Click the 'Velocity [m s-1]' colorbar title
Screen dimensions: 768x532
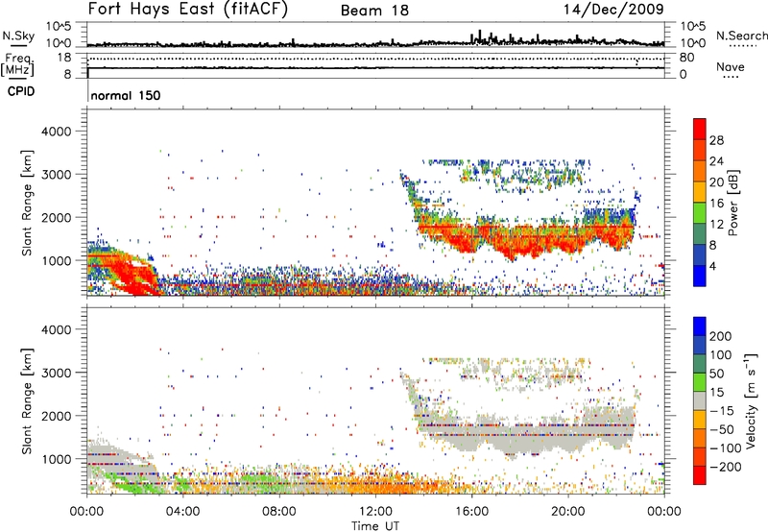tap(750, 400)
